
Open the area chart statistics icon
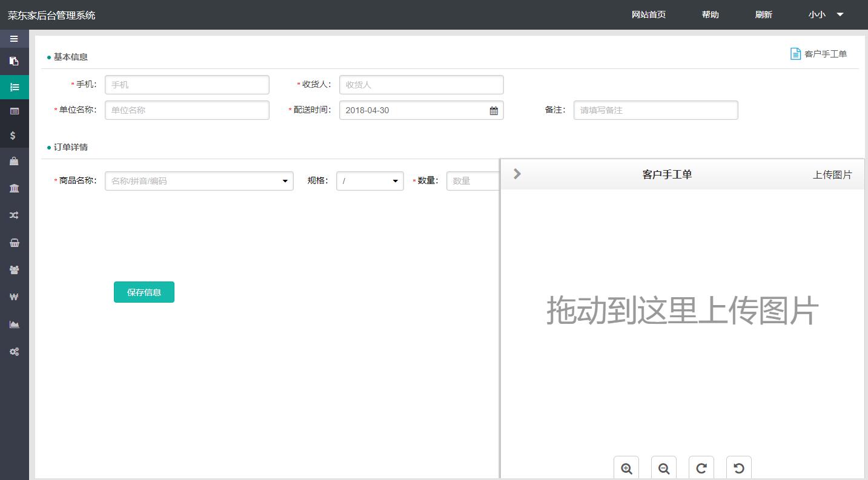(x=14, y=324)
